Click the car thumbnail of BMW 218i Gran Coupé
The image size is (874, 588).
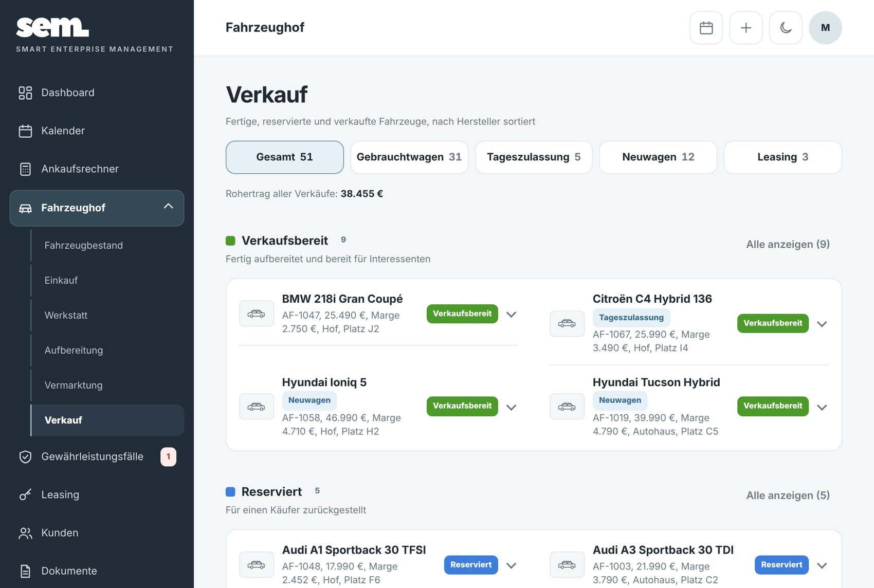click(256, 314)
